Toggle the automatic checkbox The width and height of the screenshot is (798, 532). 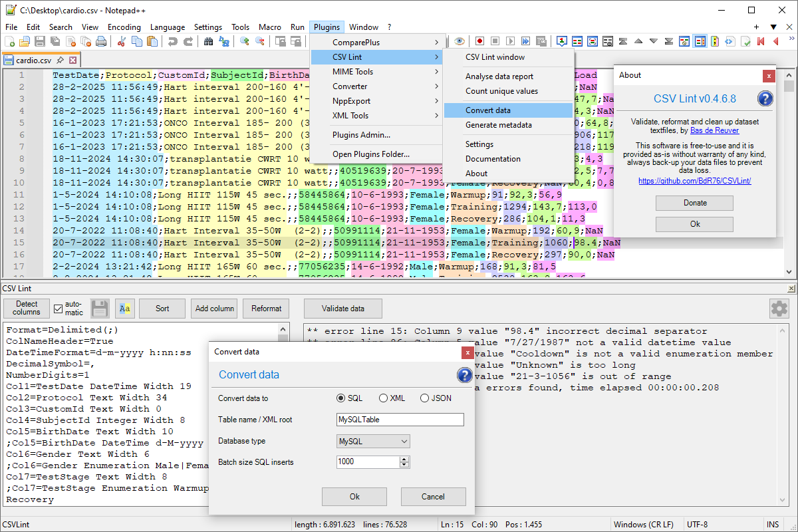pyautogui.click(x=58, y=309)
